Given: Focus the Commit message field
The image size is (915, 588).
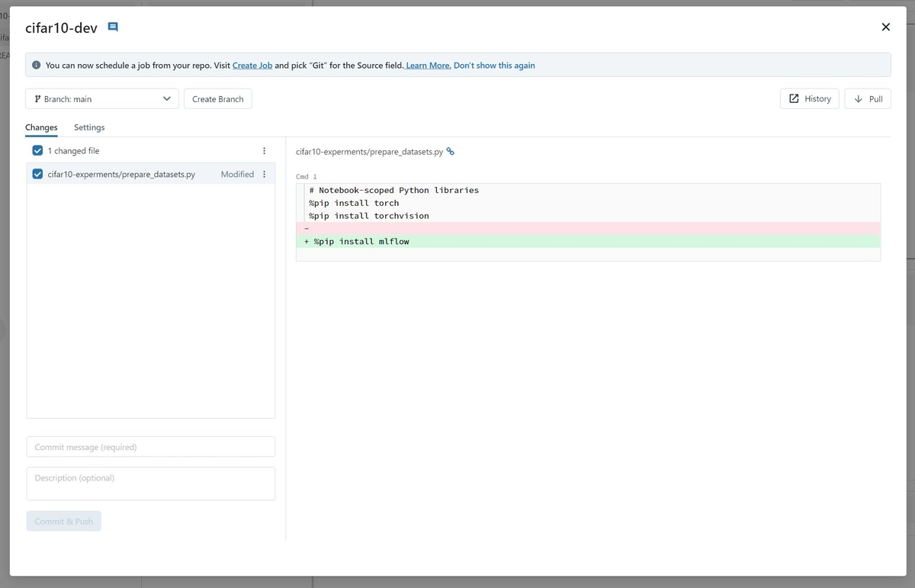Looking at the screenshot, I should [151, 447].
